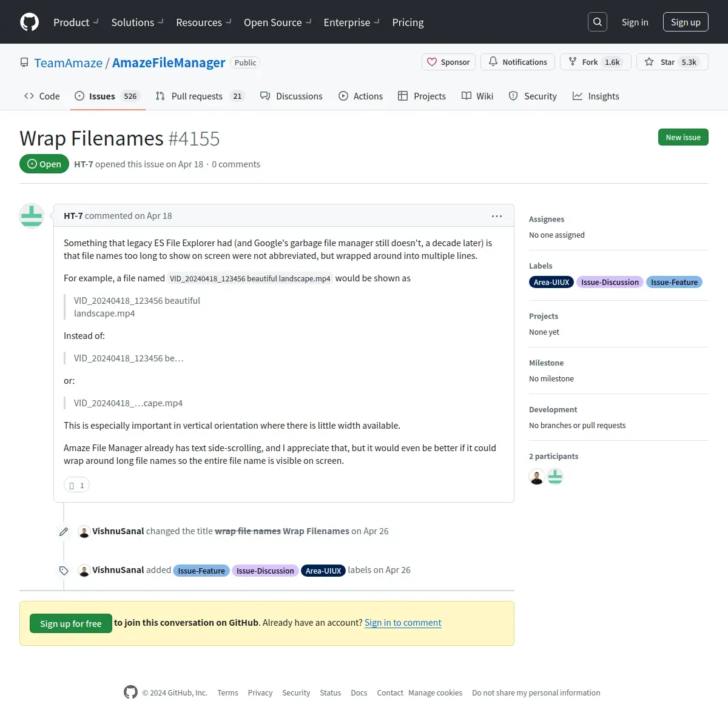Open the Projects tab
Image resolution: width=728 pixels, height=724 pixels.
(x=422, y=96)
